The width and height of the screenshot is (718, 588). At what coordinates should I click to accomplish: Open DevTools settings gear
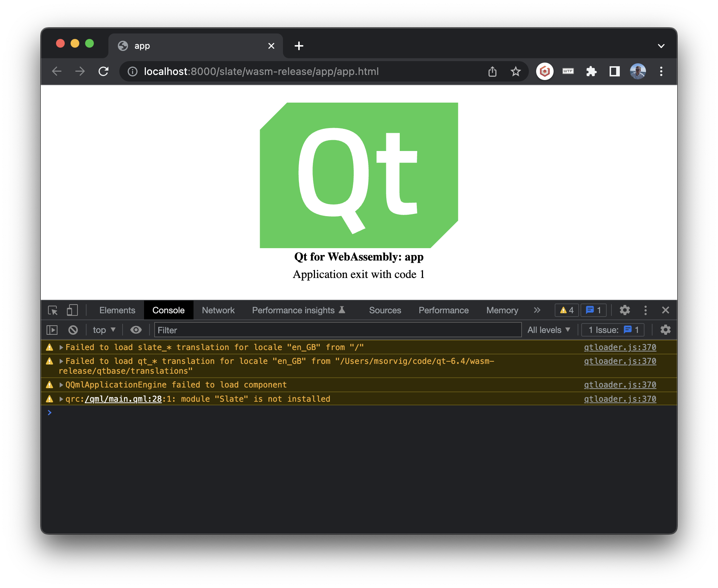[625, 310]
